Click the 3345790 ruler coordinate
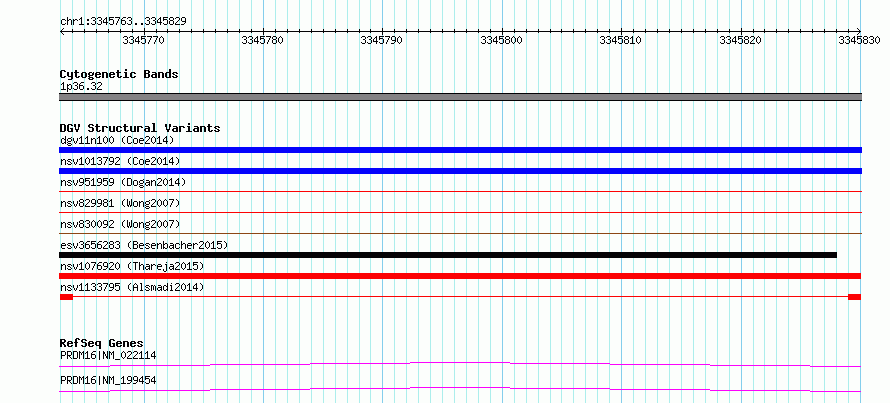This screenshot has height=403, width=890. click(381, 40)
